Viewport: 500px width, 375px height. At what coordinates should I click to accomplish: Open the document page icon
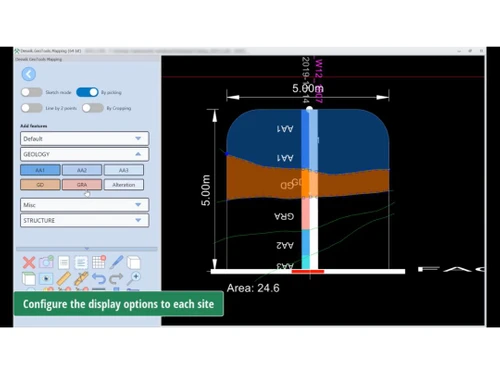pyautogui.click(x=64, y=262)
